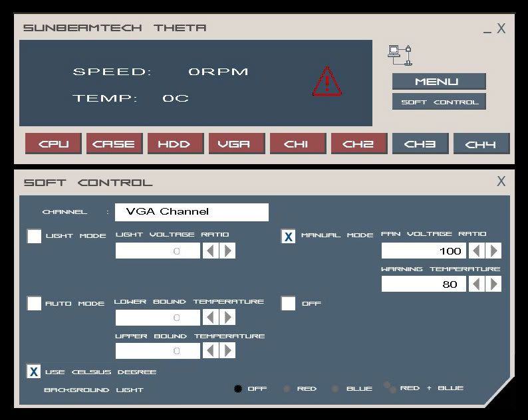The image size is (528, 420).
Task: Click the red warning triangle icon
Action: [x=327, y=81]
